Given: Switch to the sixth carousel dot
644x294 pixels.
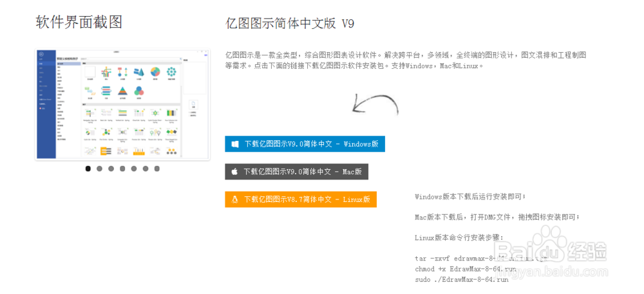Looking at the screenshot, I should coord(146,169).
